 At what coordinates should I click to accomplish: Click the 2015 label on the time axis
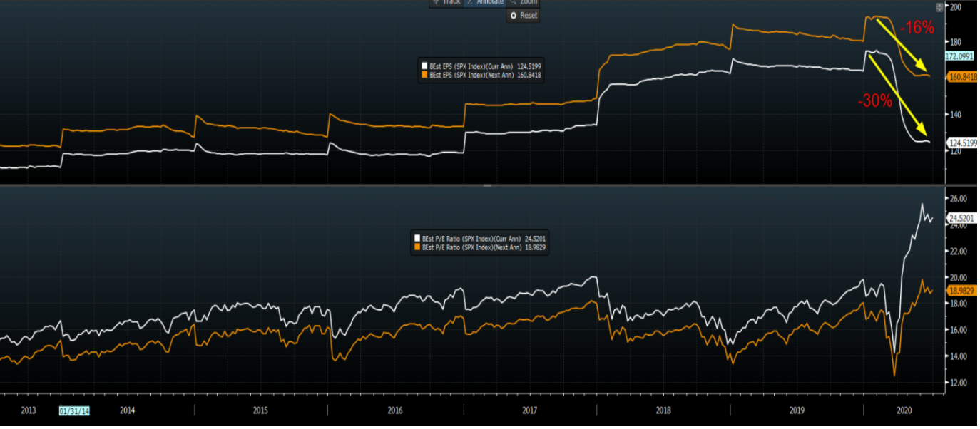pyautogui.click(x=260, y=410)
